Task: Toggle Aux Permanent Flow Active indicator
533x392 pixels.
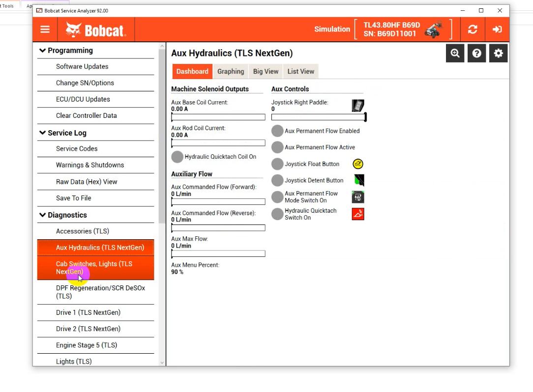Action: pos(277,147)
